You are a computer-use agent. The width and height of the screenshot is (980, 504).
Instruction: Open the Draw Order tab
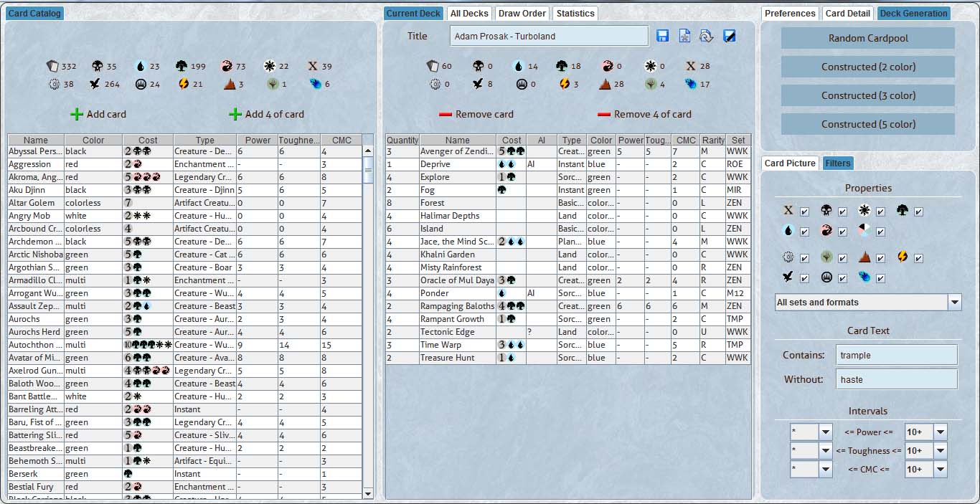(522, 14)
